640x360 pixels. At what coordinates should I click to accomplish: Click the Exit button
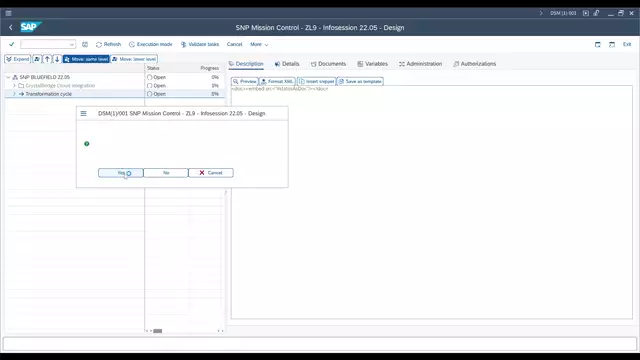pos(627,44)
